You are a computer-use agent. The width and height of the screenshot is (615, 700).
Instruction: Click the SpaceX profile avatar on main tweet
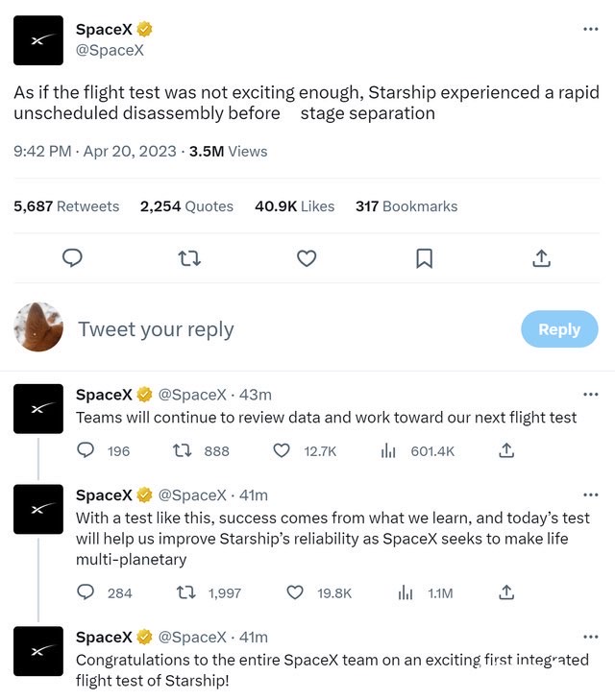pos(38,40)
